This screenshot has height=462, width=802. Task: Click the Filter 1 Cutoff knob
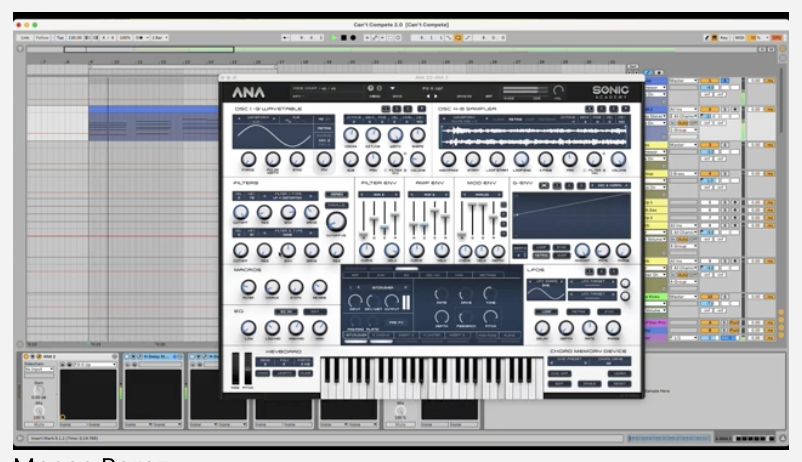coord(240,212)
